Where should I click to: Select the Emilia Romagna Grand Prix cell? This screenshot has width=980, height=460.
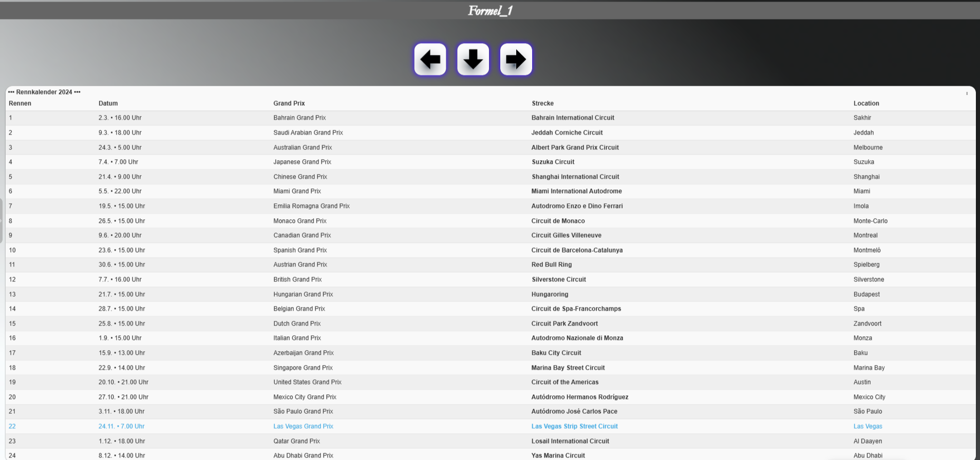tap(311, 206)
